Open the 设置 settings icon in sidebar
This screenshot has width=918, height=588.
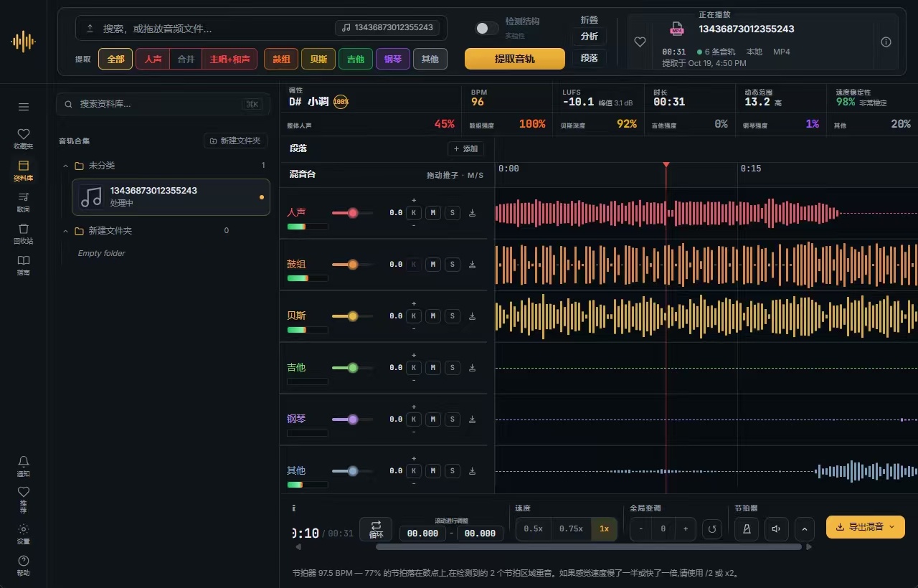(24, 534)
